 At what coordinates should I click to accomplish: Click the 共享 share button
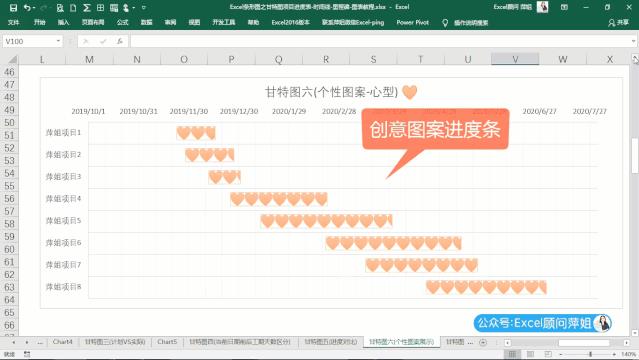[618, 22]
